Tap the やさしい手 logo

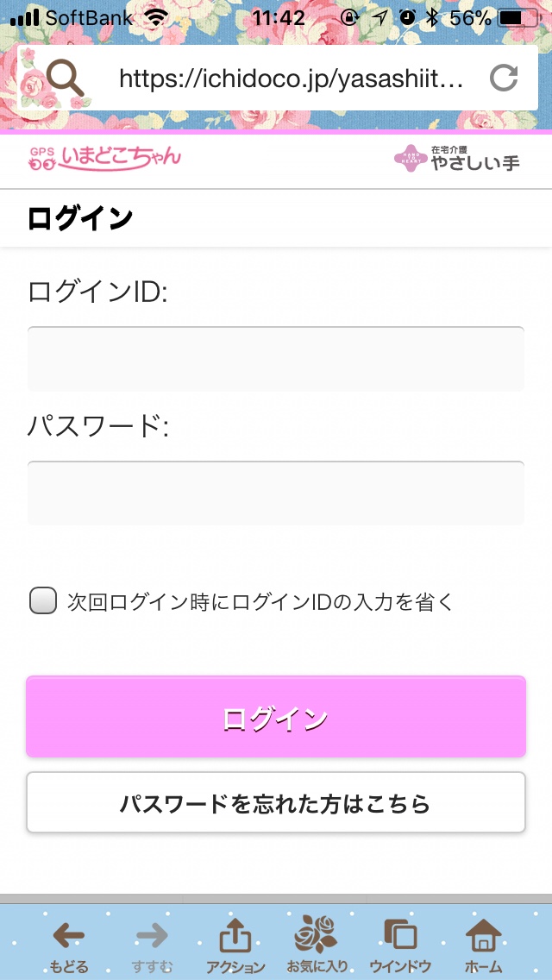pos(457,158)
